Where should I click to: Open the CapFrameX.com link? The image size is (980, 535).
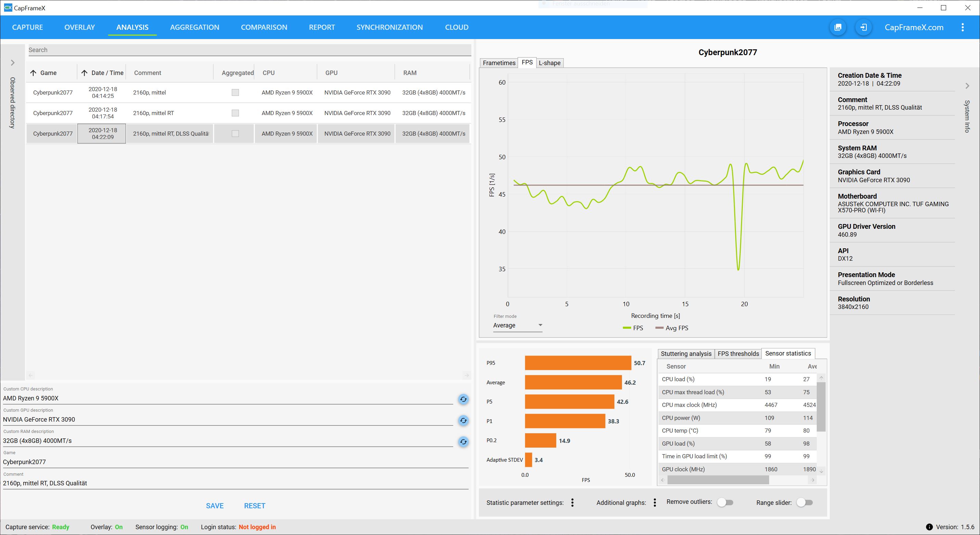click(914, 27)
